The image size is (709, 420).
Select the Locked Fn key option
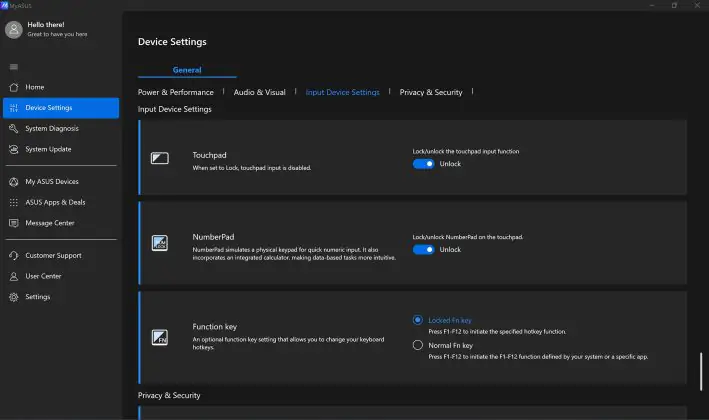pyautogui.click(x=418, y=320)
